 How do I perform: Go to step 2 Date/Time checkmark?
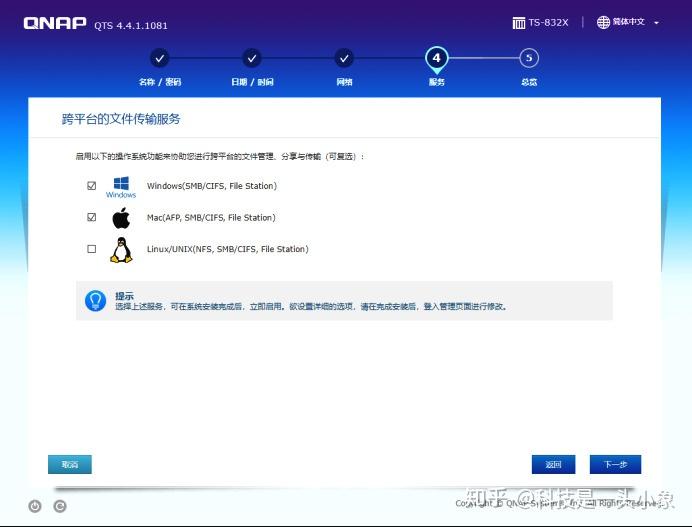coord(252,58)
